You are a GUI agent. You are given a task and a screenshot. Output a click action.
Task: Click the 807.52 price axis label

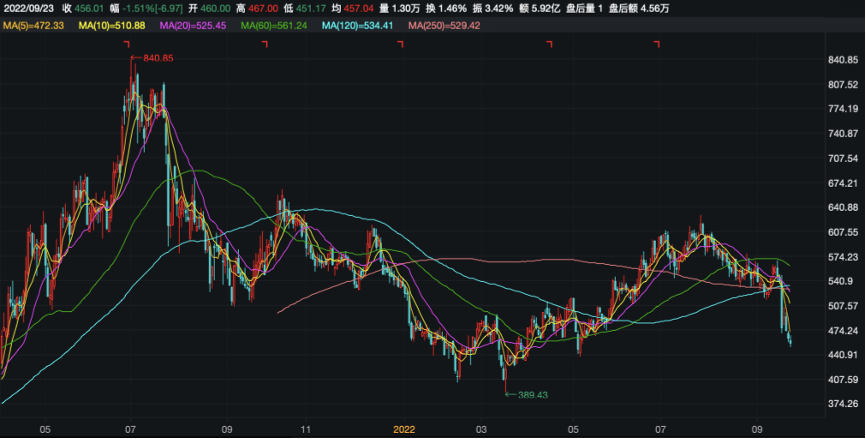[843, 84]
